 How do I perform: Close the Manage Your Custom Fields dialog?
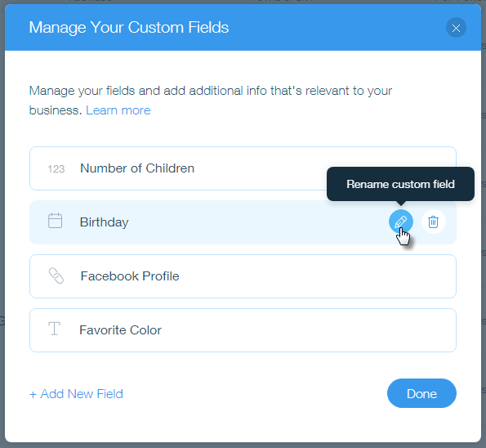pyautogui.click(x=456, y=28)
